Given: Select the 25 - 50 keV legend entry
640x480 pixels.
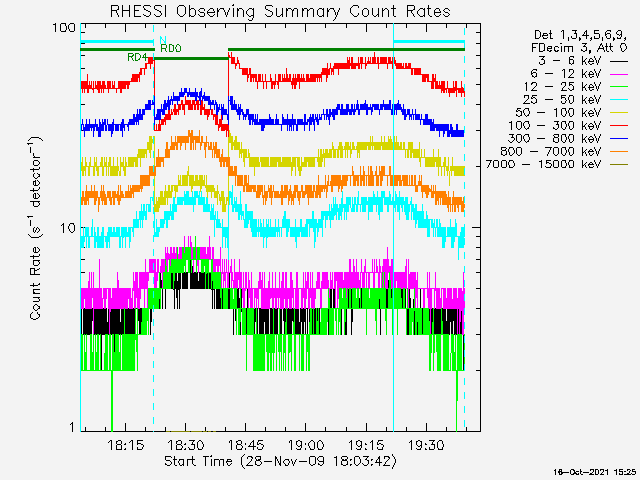Looking at the screenshot, I should click(576, 100).
